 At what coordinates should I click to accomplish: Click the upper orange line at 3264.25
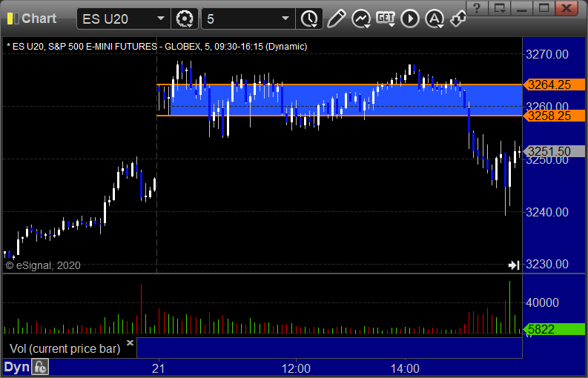tap(340, 84)
